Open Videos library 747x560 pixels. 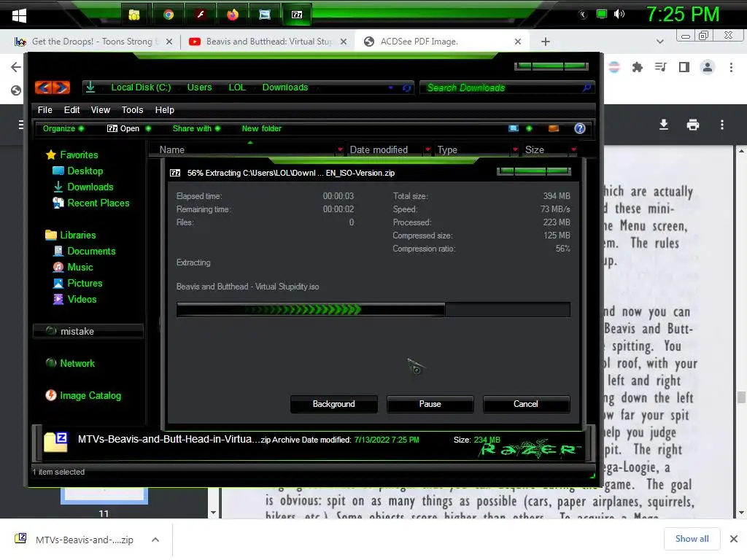[x=75, y=300]
